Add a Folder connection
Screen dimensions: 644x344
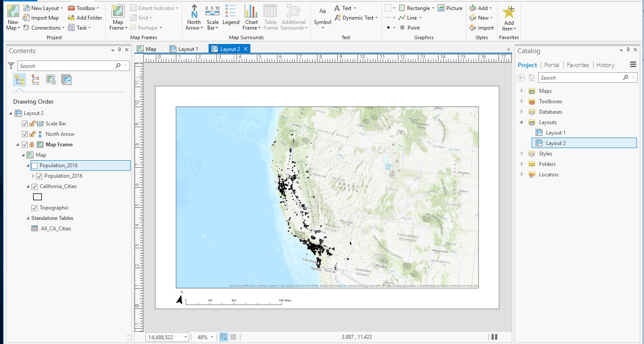tap(85, 17)
